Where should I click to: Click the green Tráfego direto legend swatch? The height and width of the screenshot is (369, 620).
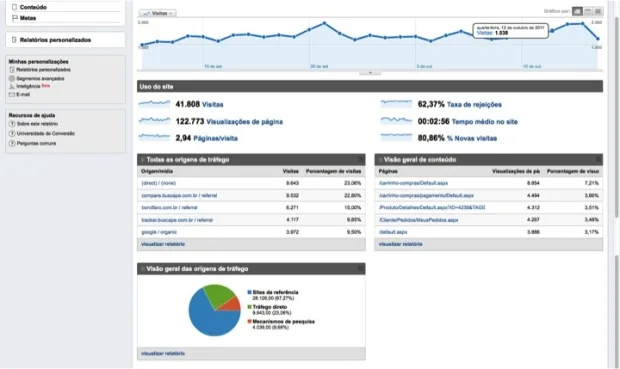click(x=250, y=307)
